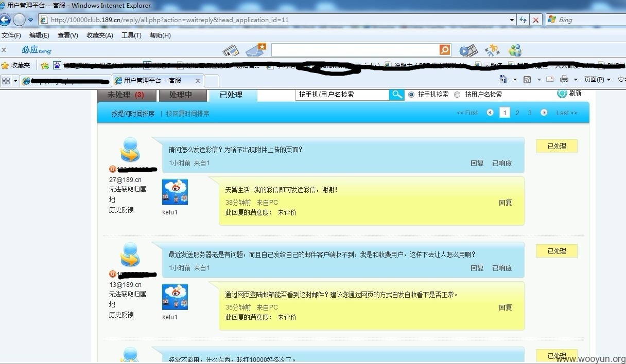
Task: Click the next page arrow icon
Action: 544,113
